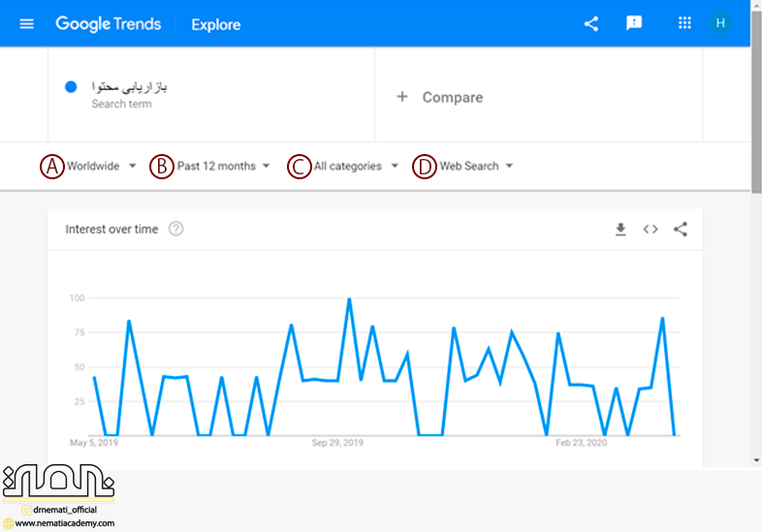Viewport: 762px width, 532px height.
Task: Click the account avatar H
Action: [719, 23]
